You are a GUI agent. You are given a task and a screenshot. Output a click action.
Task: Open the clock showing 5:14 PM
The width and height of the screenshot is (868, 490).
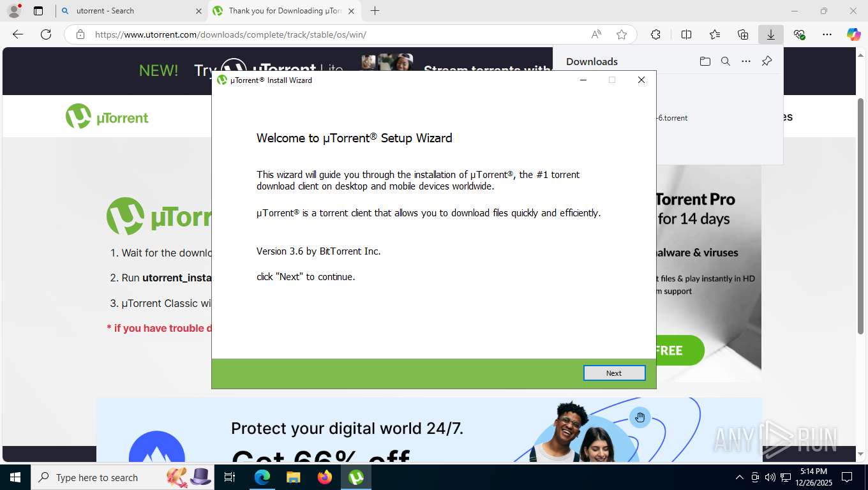[813, 477]
